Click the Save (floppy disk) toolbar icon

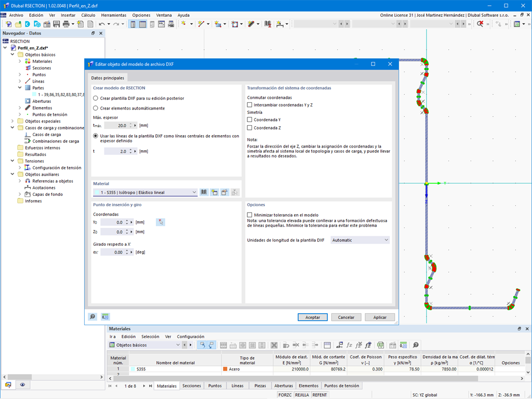[x=56, y=24]
